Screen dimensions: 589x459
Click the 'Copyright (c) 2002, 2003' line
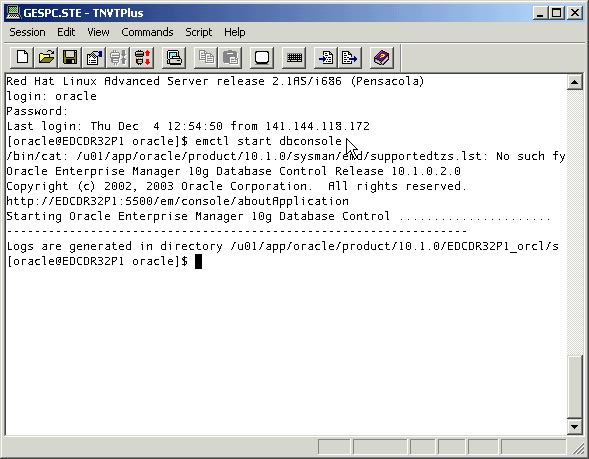(236, 186)
